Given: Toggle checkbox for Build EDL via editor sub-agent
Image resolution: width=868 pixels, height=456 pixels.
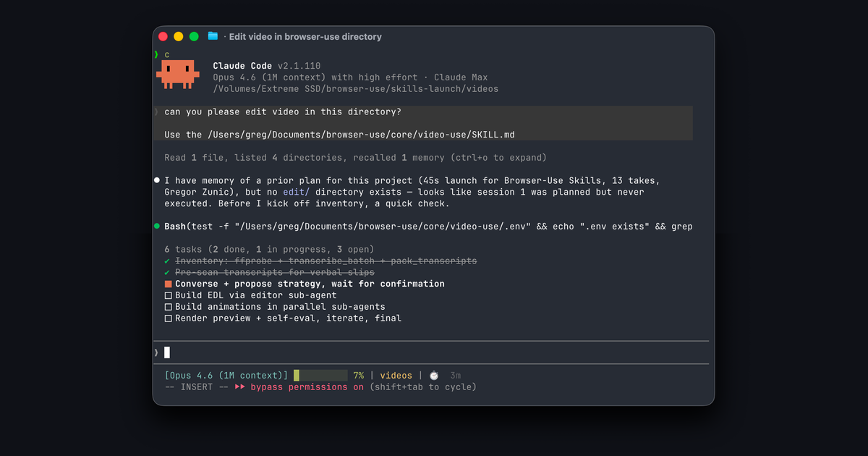Looking at the screenshot, I should point(168,295).
